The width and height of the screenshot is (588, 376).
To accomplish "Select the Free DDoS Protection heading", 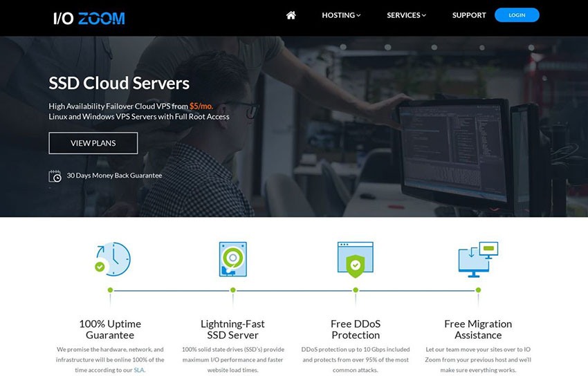I will pyautogui.click(x=356, y=329).
